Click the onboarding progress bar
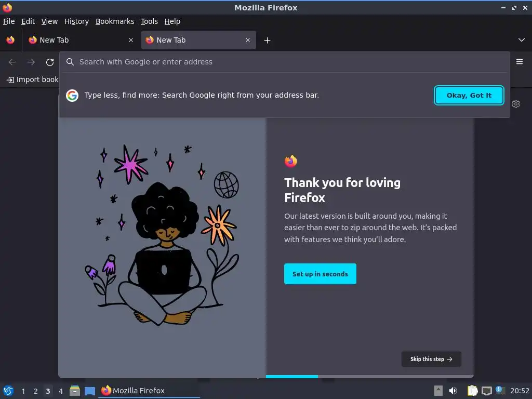This screenshot has width=532, height=399. coord(369,377)
